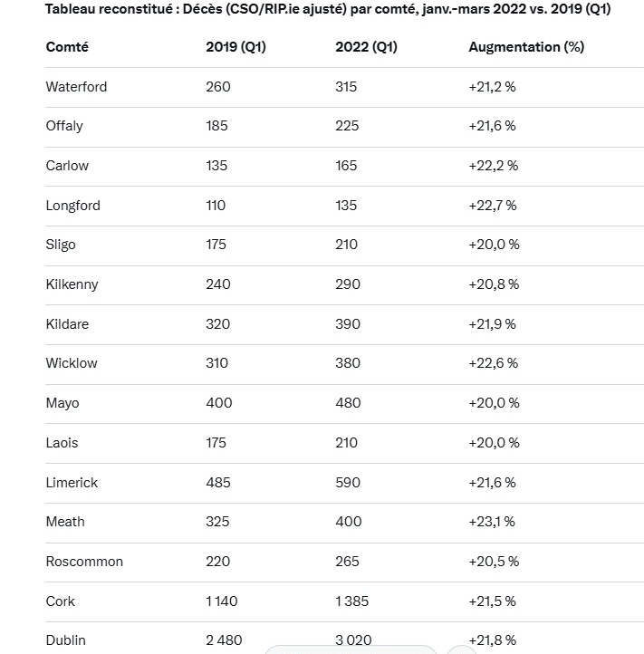This screenshot has width=644, height=654.
Task: Click the 2022 (Q1) column header
Action: 366,47
